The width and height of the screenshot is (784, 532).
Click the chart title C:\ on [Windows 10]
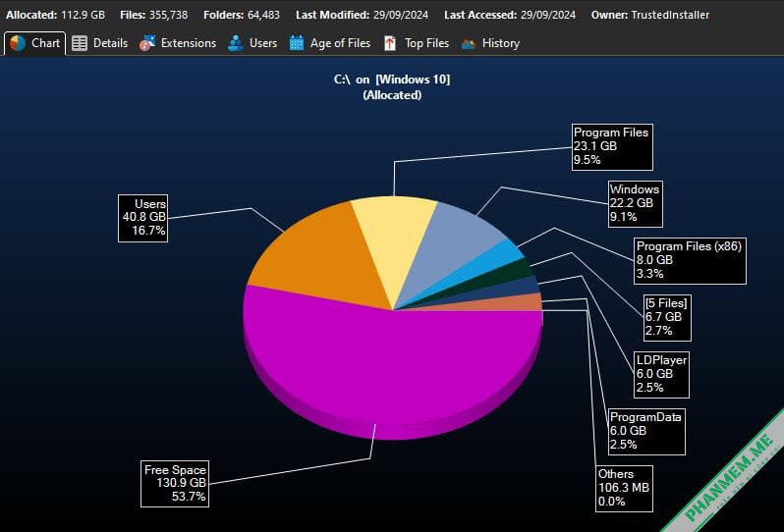point(392,80)
